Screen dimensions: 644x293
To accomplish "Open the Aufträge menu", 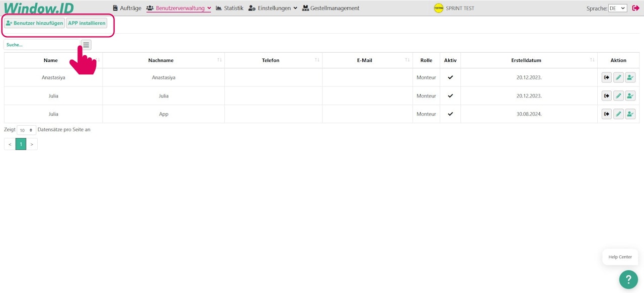I will click(127, 8).
